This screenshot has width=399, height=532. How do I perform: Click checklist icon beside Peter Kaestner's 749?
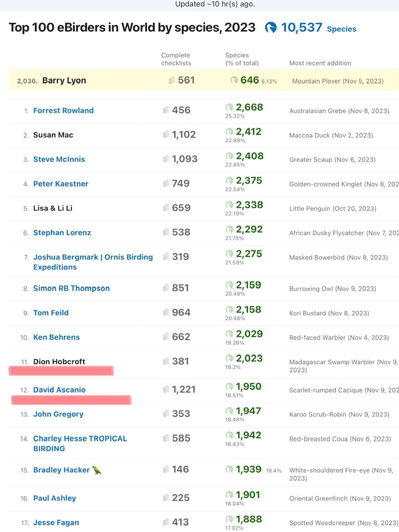(x=165, y=184)
